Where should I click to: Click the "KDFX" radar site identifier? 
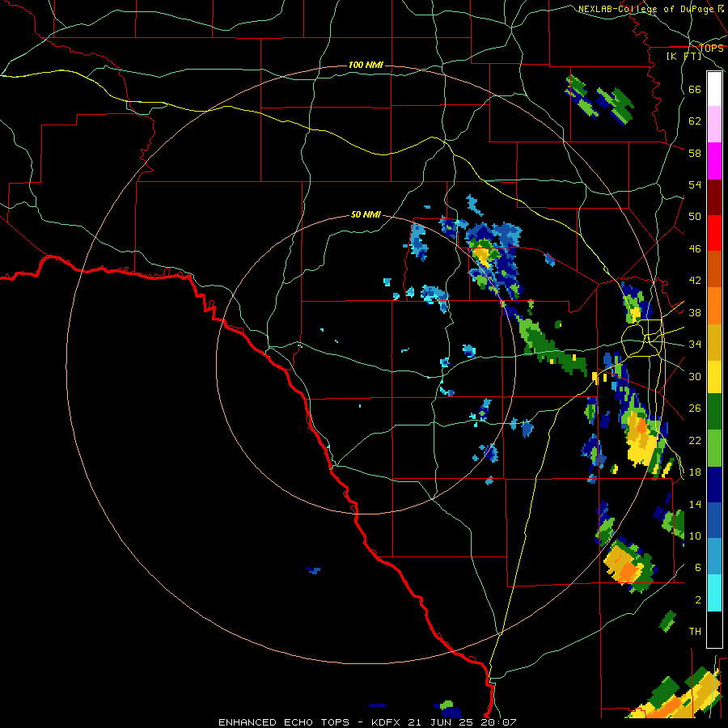(387, 722)
